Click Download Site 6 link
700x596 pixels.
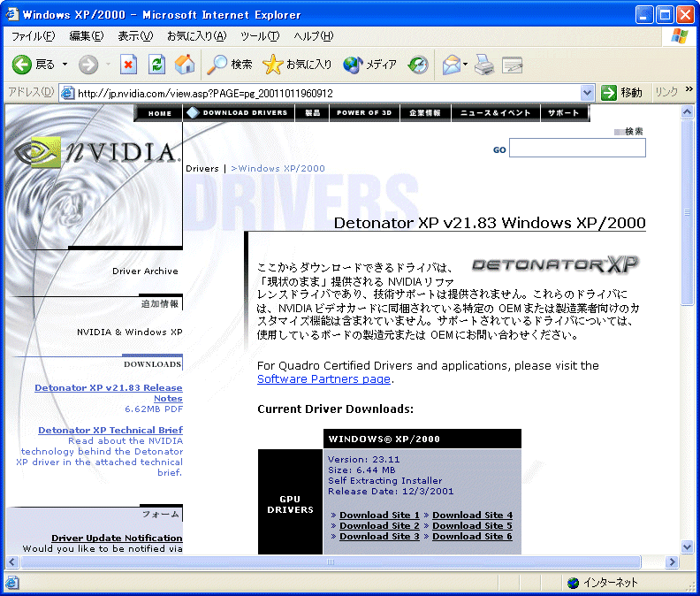click(x=472, y=536)
